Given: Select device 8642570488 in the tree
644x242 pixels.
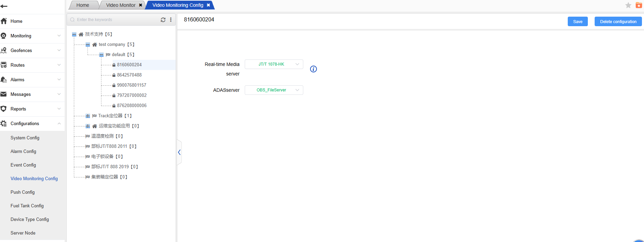Looking at the screenshot, I should click(129, 75).
